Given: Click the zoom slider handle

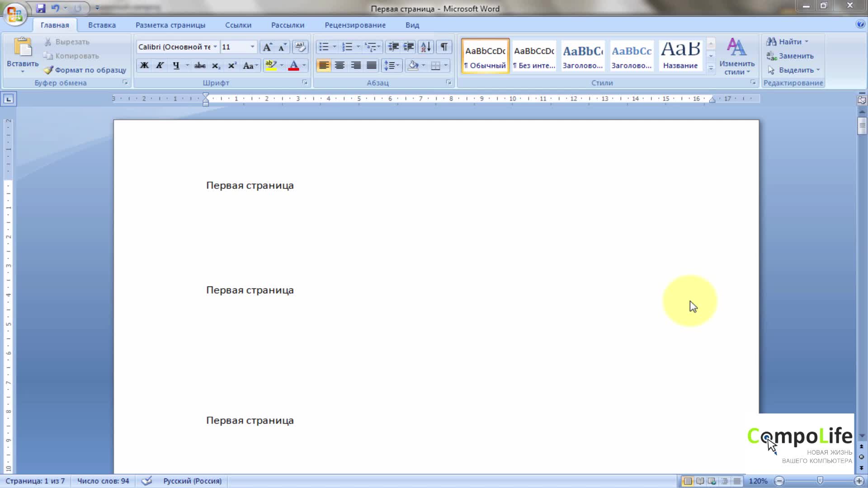Looking at the screenshot, I should [820, 481].
